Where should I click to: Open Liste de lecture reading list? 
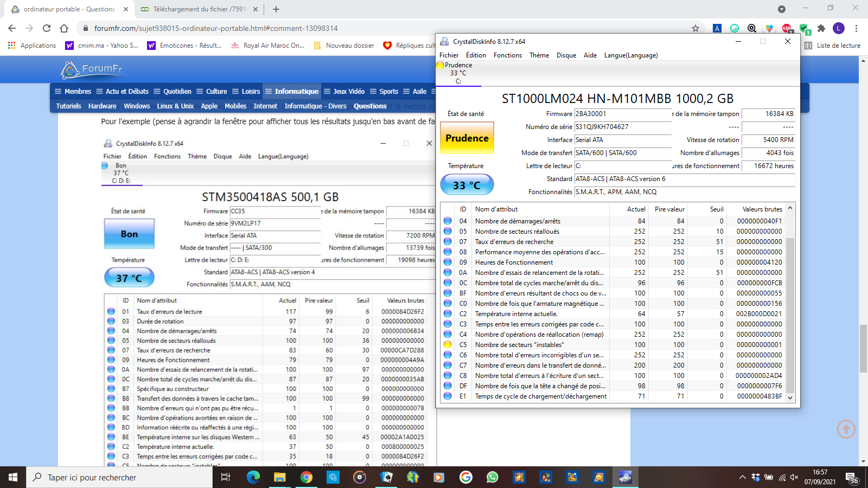point(833,46)
